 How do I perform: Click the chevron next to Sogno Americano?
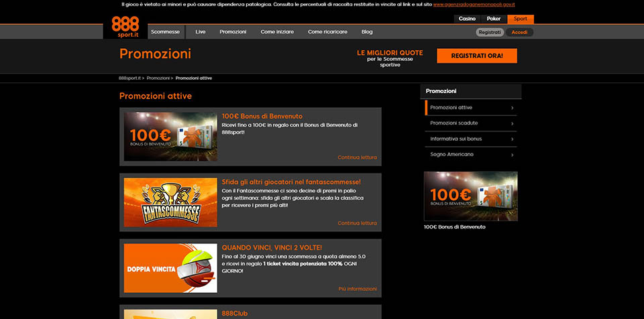[512, 155]
